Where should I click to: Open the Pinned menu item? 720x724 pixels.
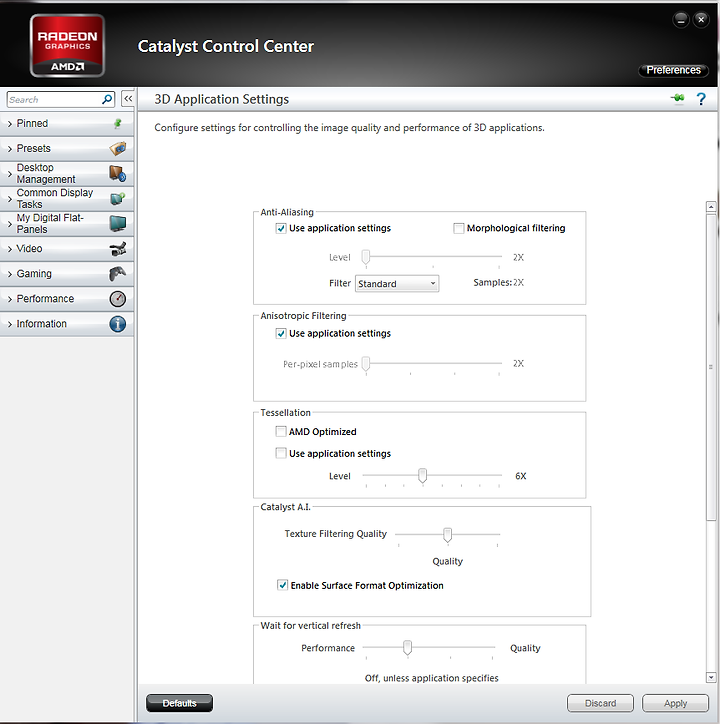click(67, 123)
